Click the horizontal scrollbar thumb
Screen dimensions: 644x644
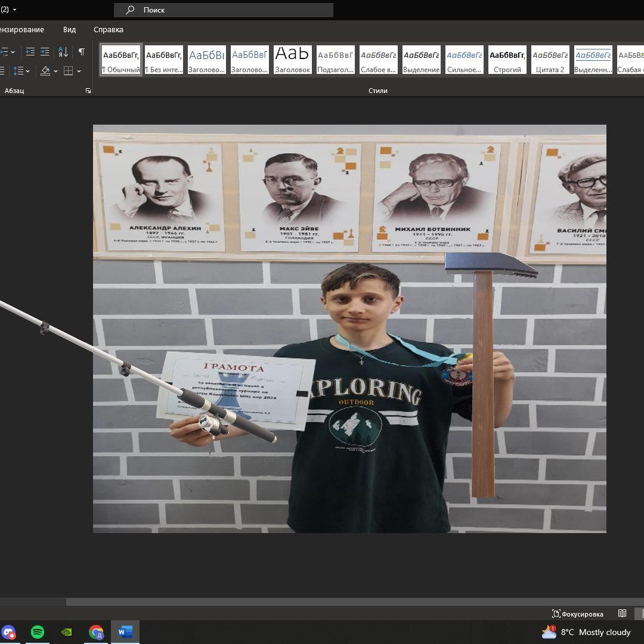click(x=355, y=602)
